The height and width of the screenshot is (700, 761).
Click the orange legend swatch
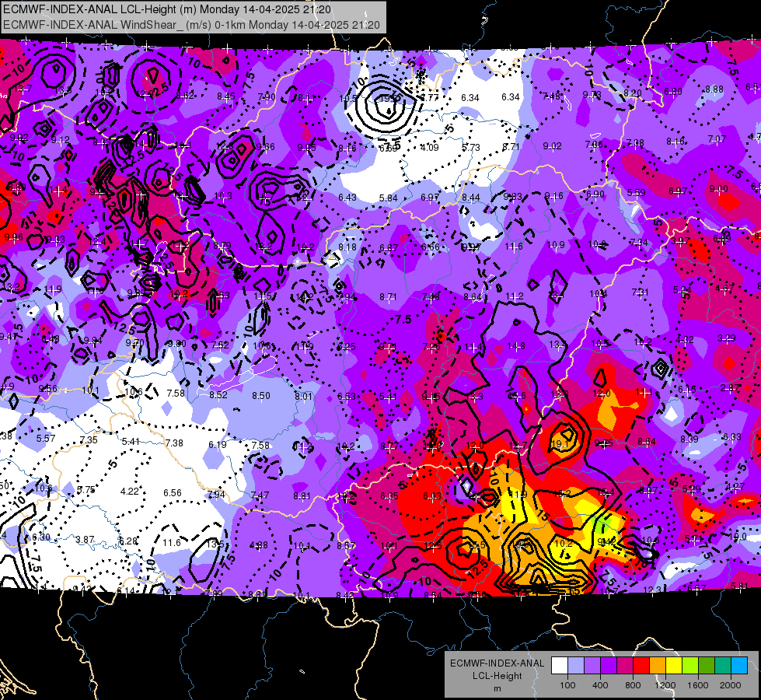(x=658, y=666)
